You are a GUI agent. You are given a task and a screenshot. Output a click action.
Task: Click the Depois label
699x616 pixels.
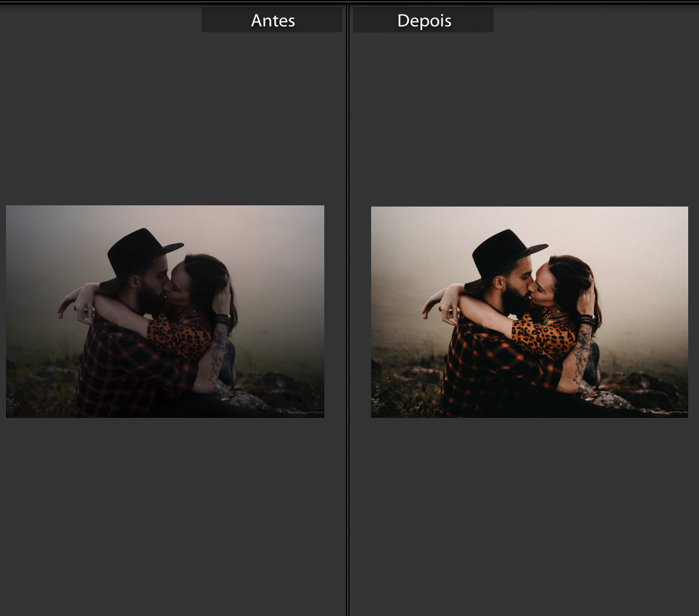click(x=423, y=20)
